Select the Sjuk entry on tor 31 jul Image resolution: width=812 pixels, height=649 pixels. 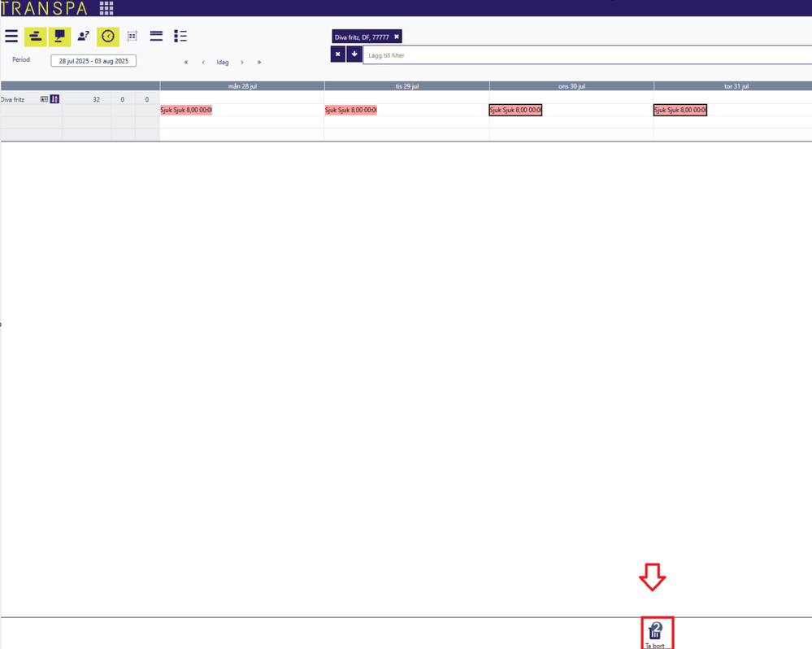(680, 110)
